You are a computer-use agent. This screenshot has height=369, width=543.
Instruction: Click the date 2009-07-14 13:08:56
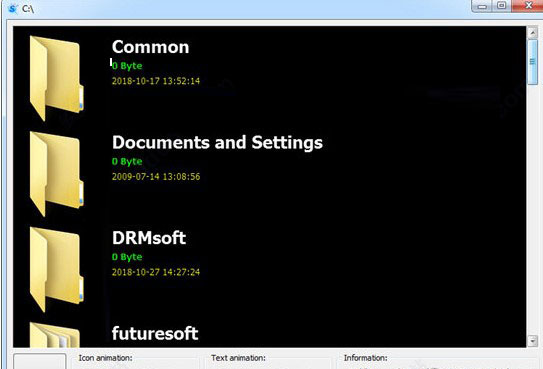click(156, 177)
